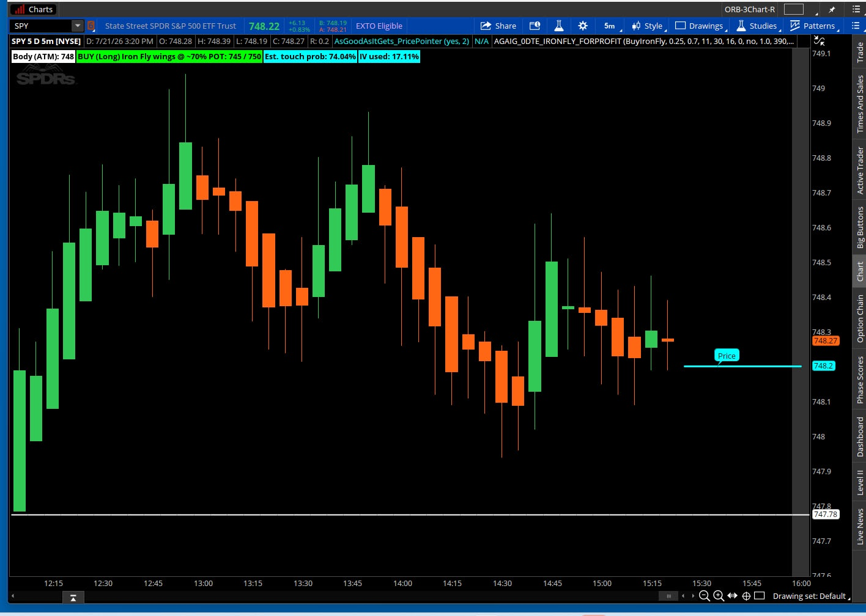Open the Phase Scores side tab

[x=860, y=380]
